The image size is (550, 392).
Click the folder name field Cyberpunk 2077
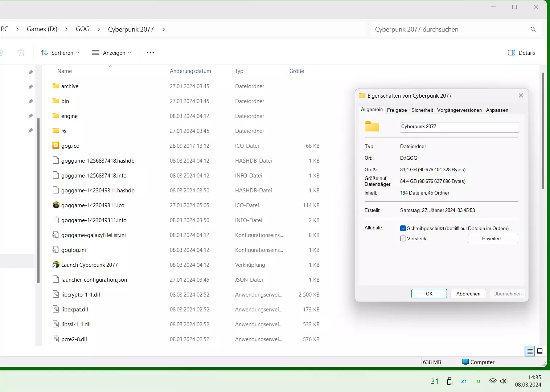[x=460, y=127]
